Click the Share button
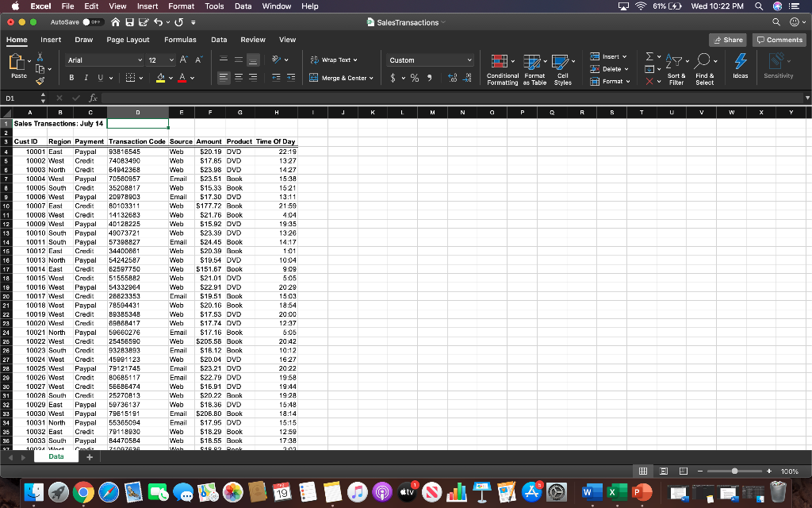This screenshot has height=508, width=812. (x=728, y=40)
